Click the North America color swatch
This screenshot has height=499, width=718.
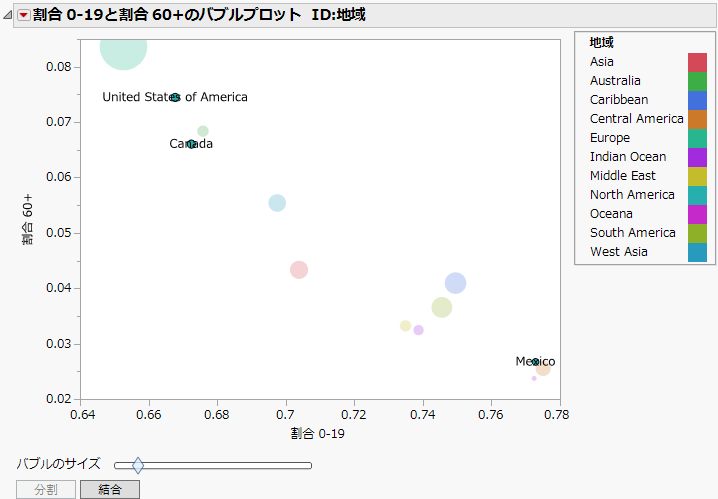click(697, 195)
